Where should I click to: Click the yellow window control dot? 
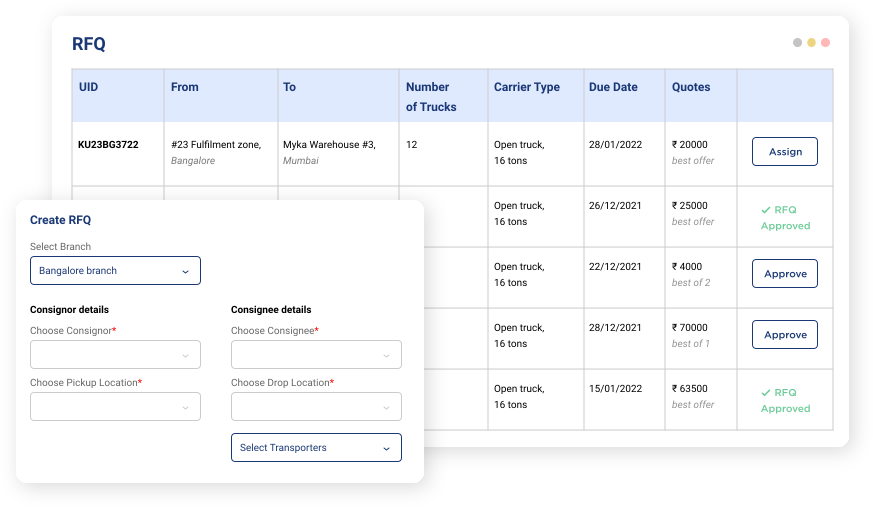811,43
